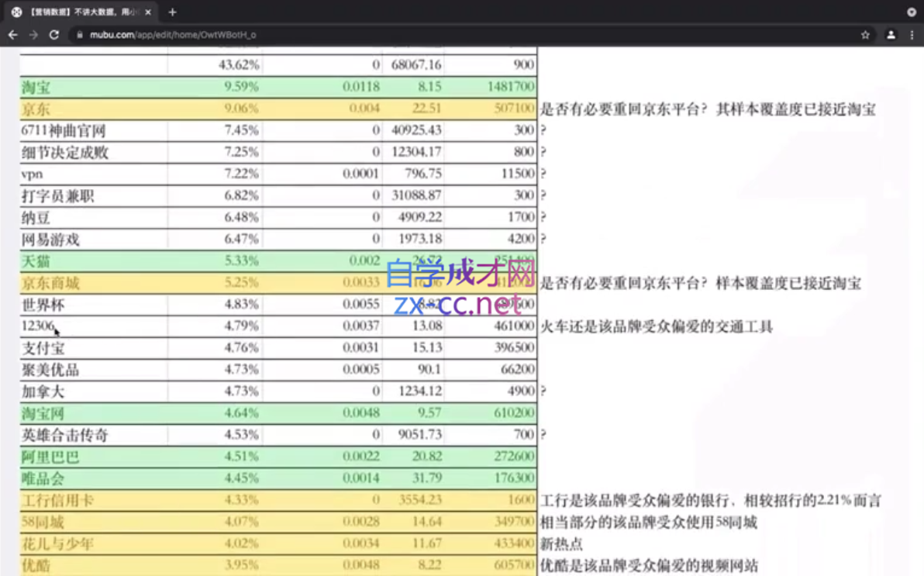Select the 工行信用卡 cell
Image resolution: width=924 pixels, height=576 pixels.
pos(93,501)
